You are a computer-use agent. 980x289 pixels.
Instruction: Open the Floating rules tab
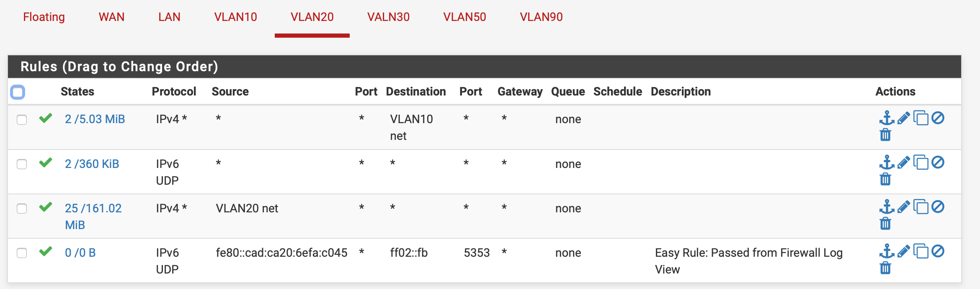point(44,17)
